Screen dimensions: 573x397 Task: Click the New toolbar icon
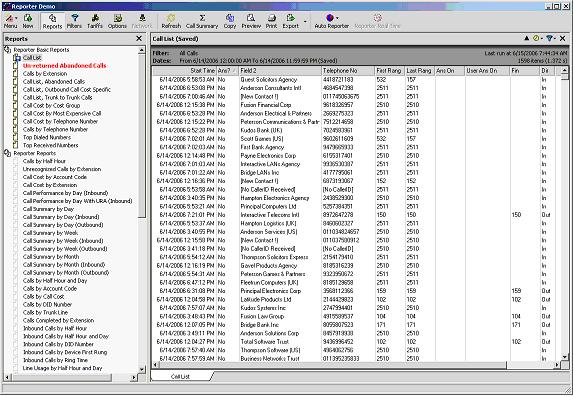28,21
